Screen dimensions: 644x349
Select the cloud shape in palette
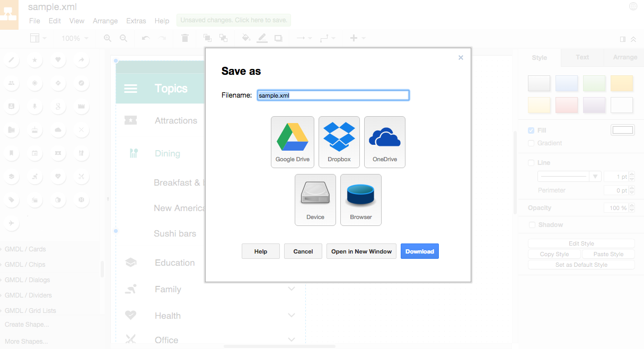(58, 130)
